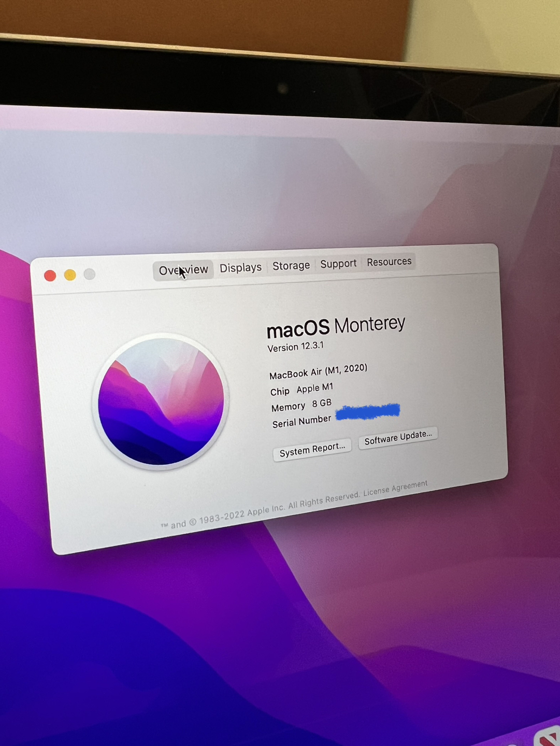The image size is (560, 746).
Task: Open the Displays tab
Action: click(x=240, y=268)
